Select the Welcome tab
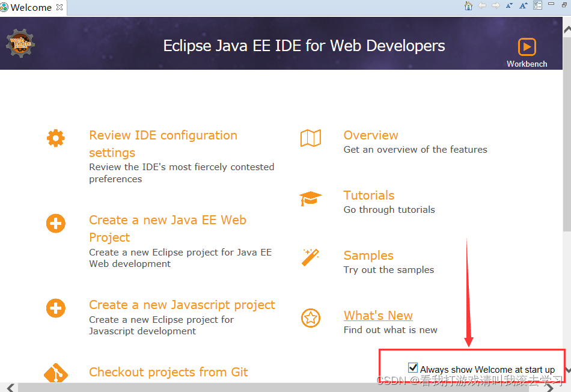 click(x=29, y=7)
